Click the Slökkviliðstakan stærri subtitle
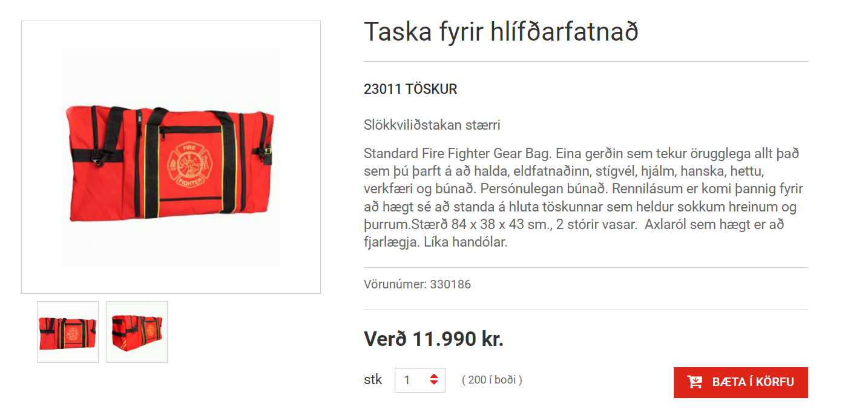 [x=432, y=125]
